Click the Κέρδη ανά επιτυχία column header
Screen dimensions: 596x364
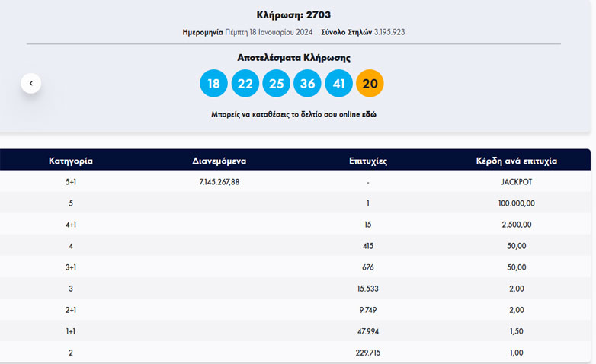(516, 161)
